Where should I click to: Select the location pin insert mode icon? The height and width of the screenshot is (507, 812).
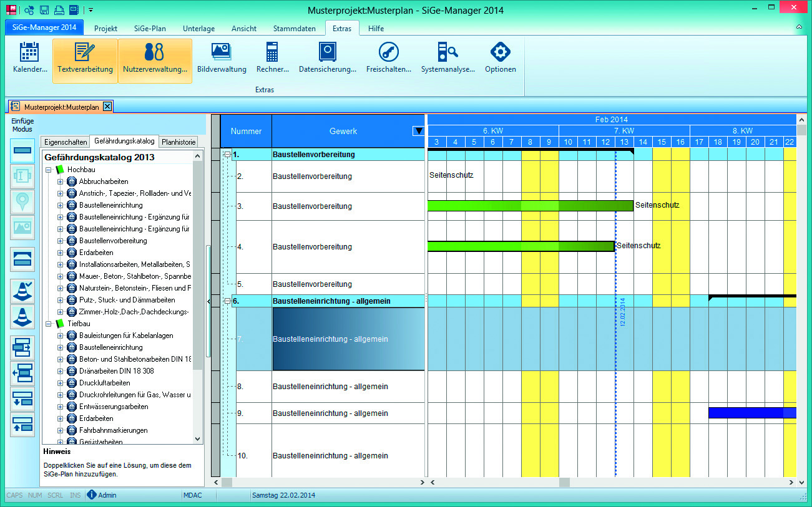22,202
